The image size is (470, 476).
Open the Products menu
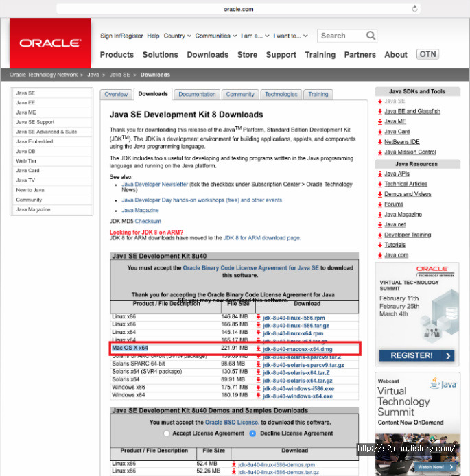117,55
